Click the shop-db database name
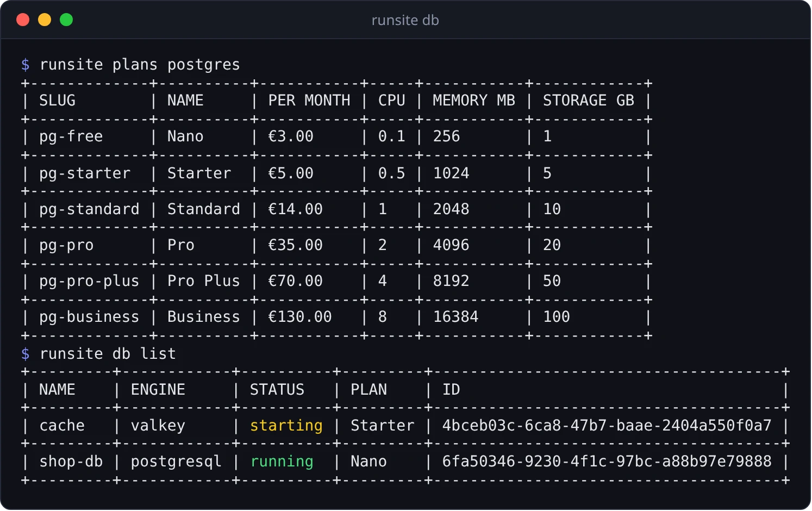The width and height of the screenshot is (812, 511). [71, 462]
